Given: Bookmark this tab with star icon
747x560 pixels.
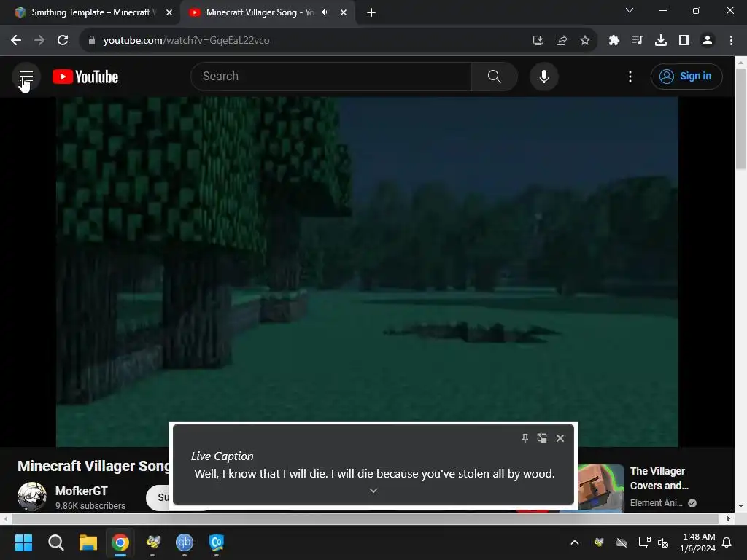Looking at the screenshot, I should pos(585,41).
